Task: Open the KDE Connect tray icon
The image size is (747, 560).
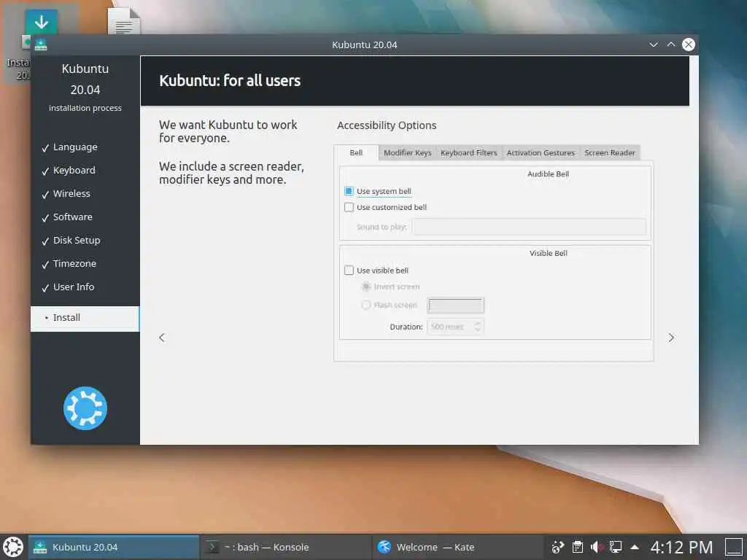Action: click(557, 547)
